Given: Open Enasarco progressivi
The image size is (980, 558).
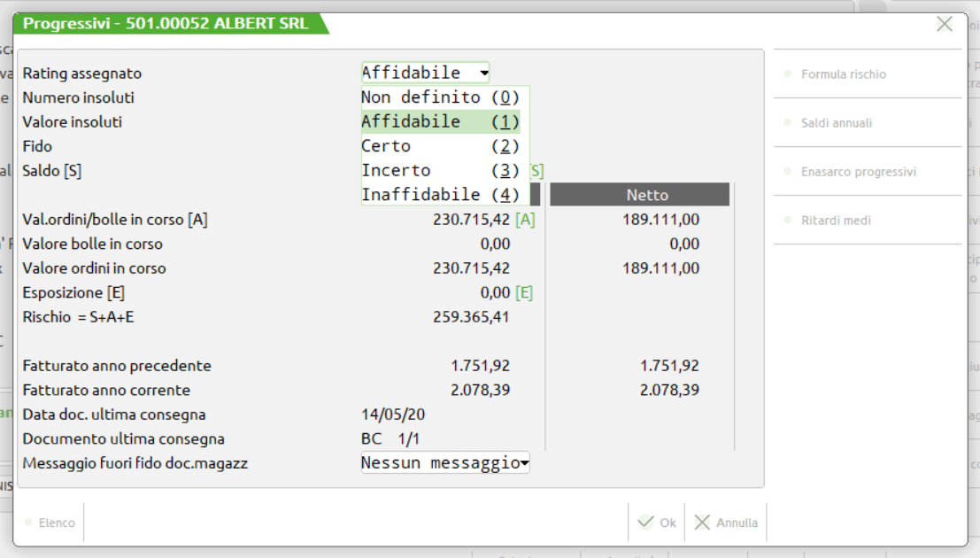Looking at the screenshot, I should 858,172.
